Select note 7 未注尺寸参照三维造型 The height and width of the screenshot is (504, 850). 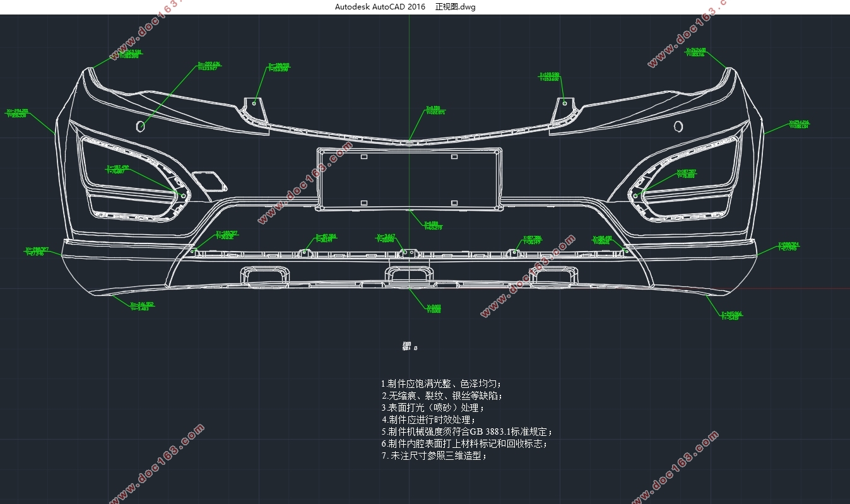click(434, 456)
